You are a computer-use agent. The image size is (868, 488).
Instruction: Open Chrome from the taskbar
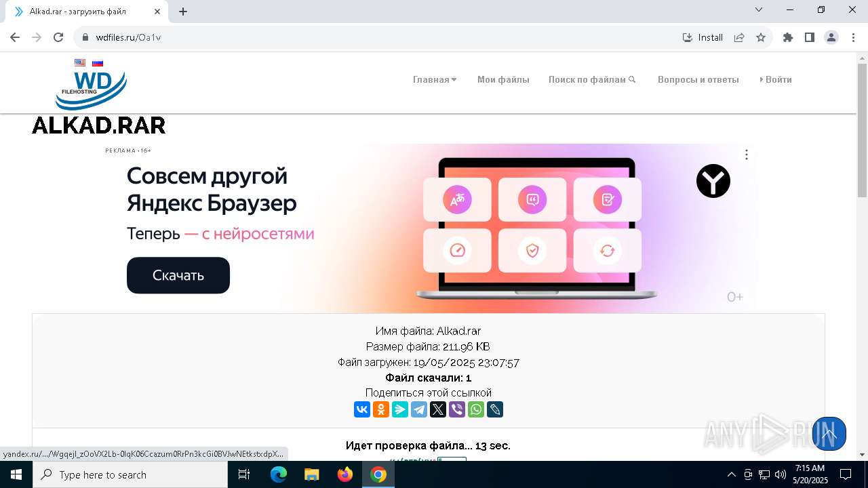coord(378,474)
